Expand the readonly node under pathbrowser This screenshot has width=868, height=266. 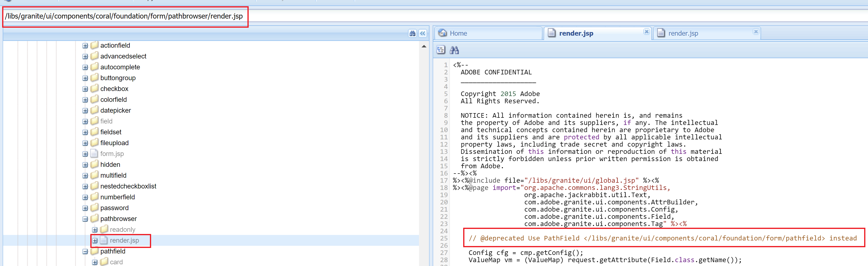click(x=95, y=229)
